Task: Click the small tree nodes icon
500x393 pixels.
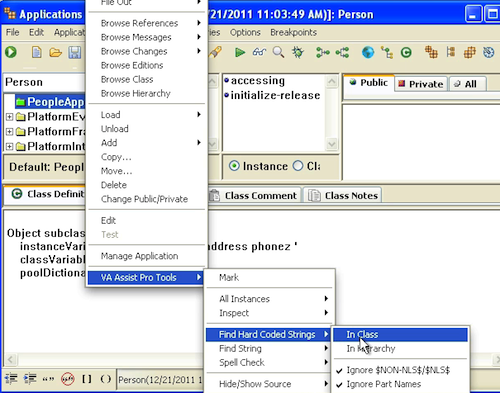Action: coord(387,53)
